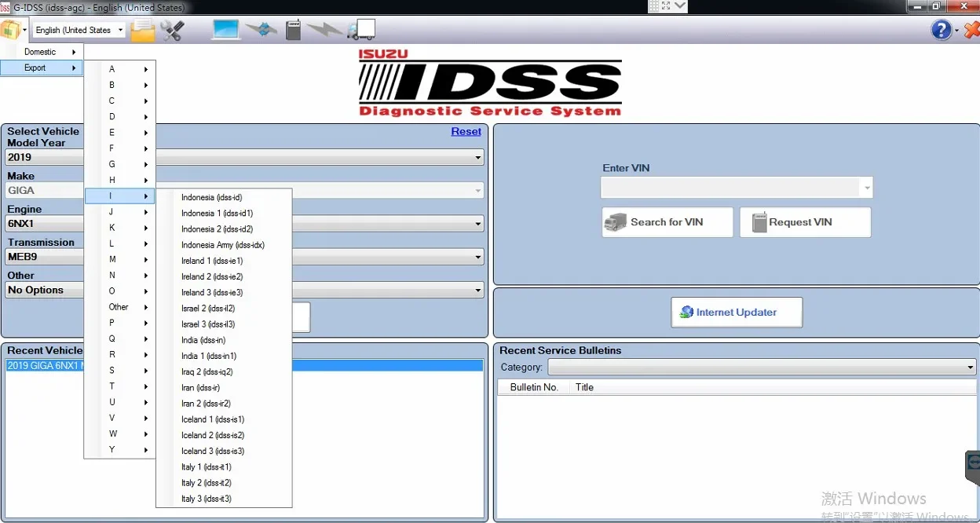Click the device icon beside Request VIN

pos(759,222)
